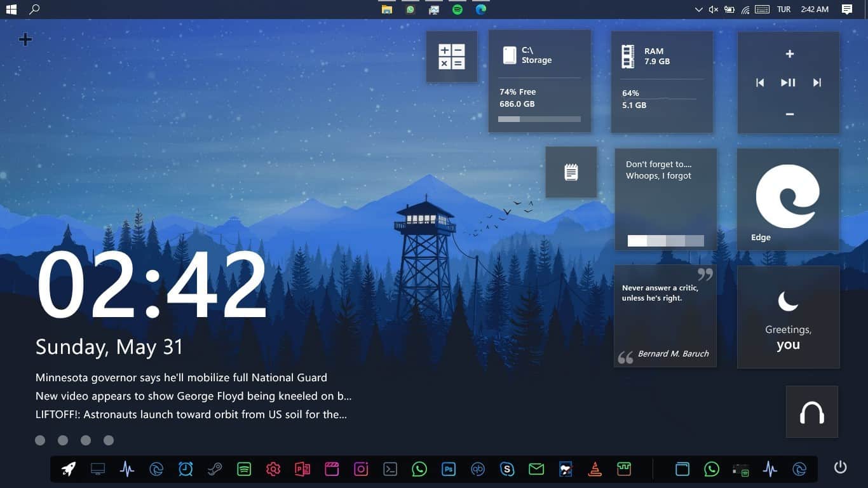The height and width of the screenshot is (488, 868).
Task: Click the "Greetings, you" tile
Action: (788, 317)
